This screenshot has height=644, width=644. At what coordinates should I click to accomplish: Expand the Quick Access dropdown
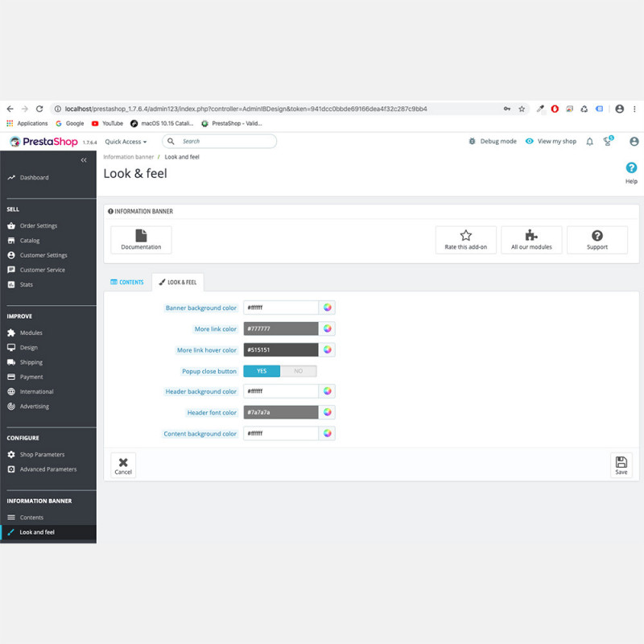[126, 142]
